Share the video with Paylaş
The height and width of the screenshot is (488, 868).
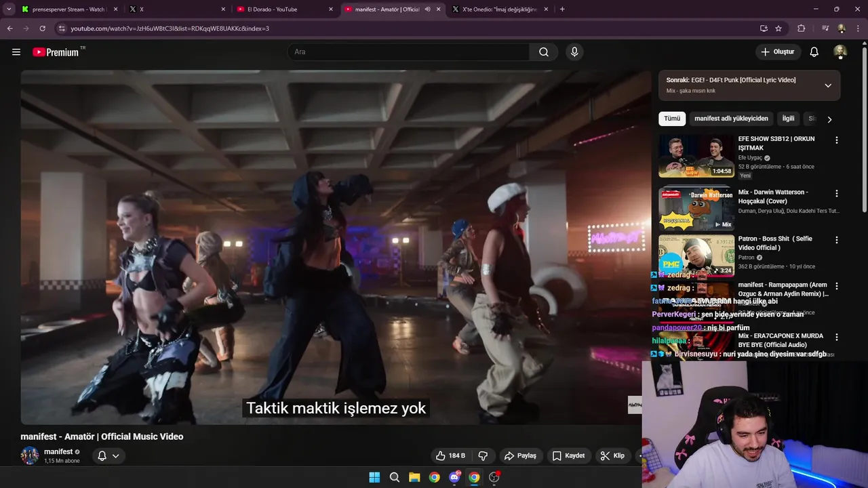click(521, 455)
